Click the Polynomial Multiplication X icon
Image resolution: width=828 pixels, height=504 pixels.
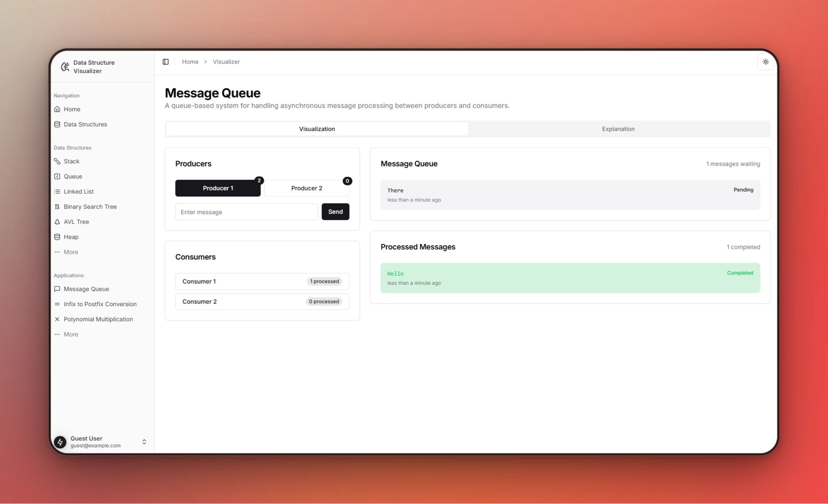tap(57, 319)
